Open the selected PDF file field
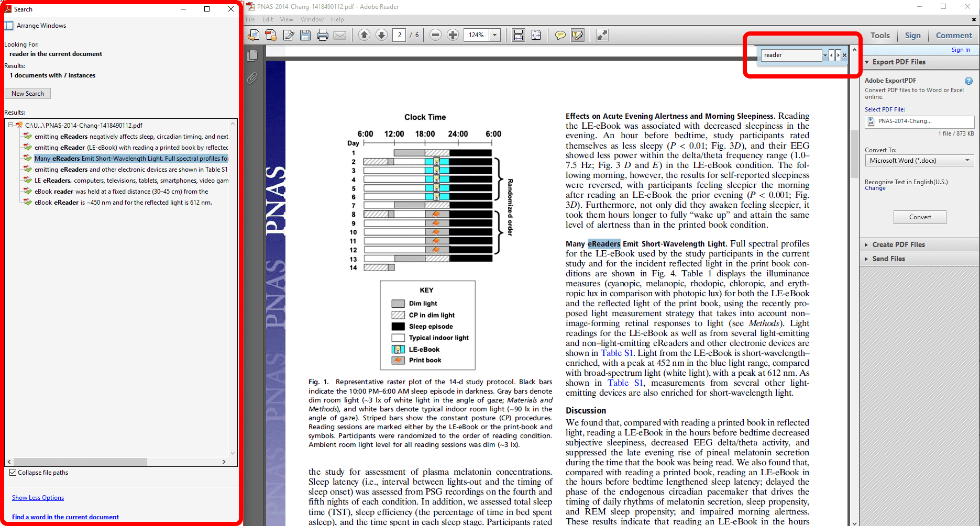The width and height of the screenshot is (980, 526). pos(919,121)
